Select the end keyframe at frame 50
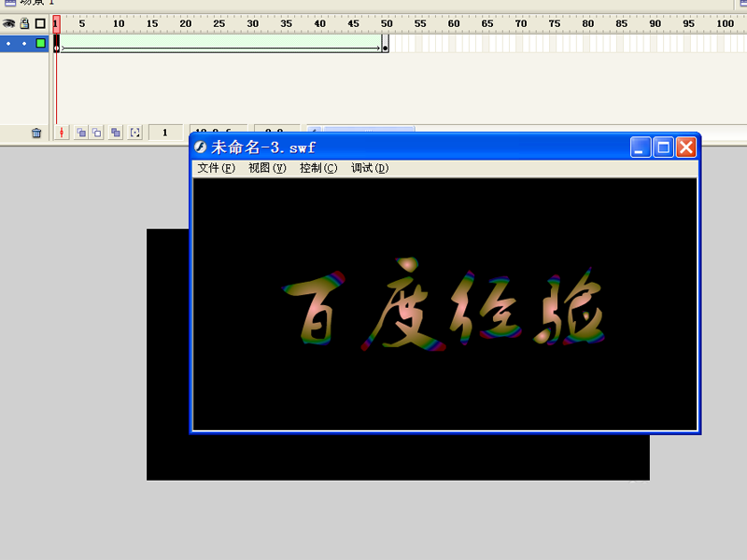Viewport: 747px width, 560px height. (385, 44)
